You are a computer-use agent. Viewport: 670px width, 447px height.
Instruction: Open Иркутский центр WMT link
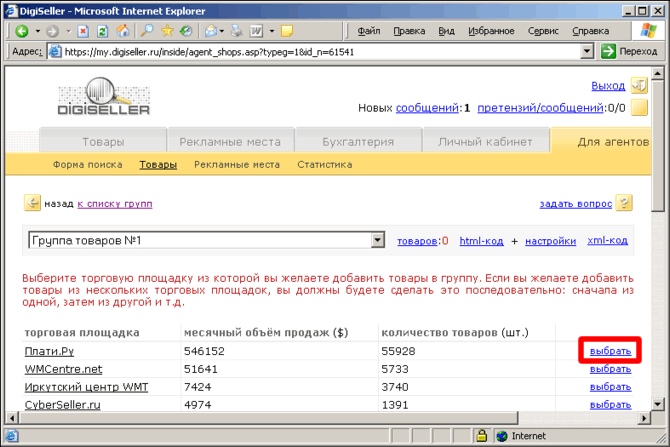(x=86, y=387)
